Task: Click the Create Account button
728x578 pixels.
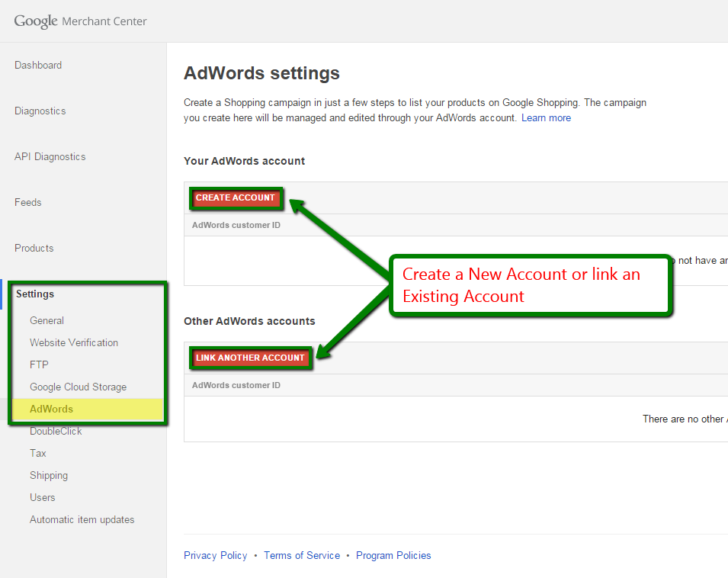Action: [x=236, y=197]
